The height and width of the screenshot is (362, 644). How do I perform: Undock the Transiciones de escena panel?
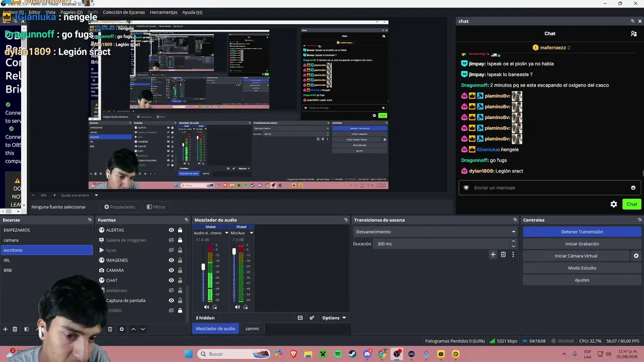tap(515, 220)
